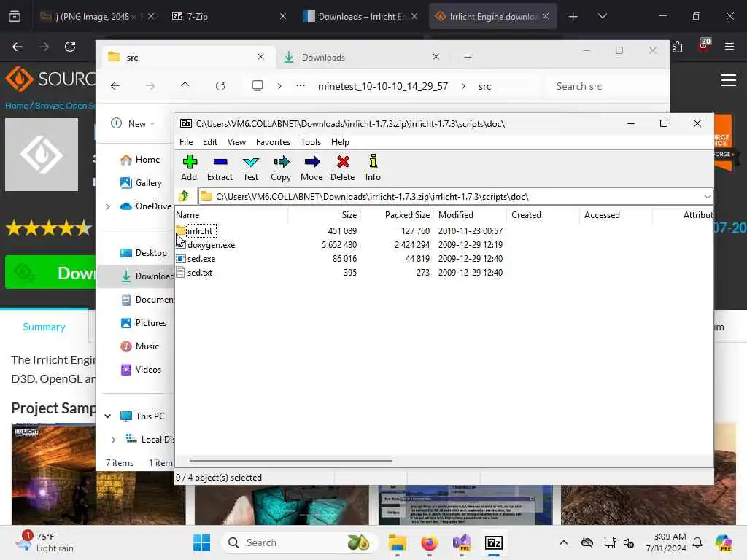
Task: Open Info for selected item in 7-Zip
Action: [x=373, y=168]
